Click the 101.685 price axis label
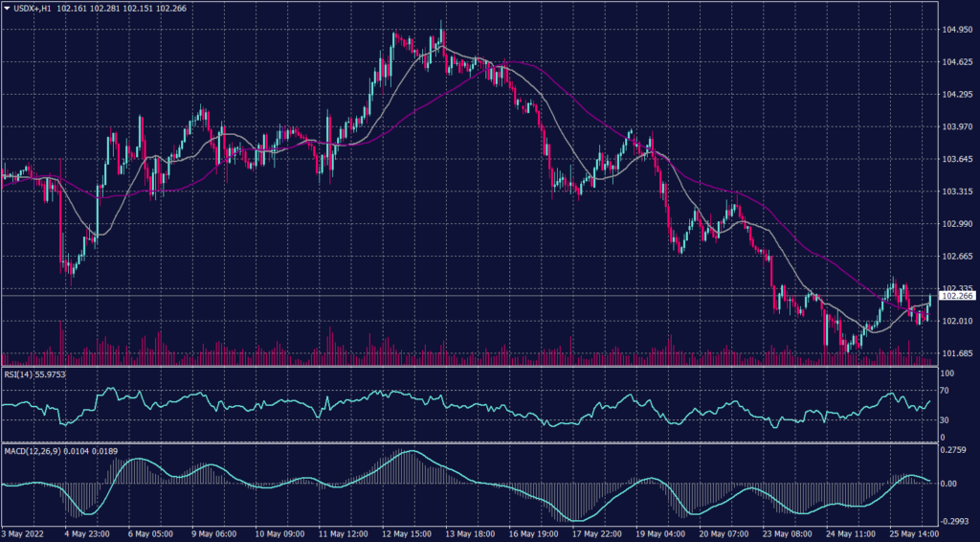The width and height of the screenshot is (980, 542). (957, 353)
